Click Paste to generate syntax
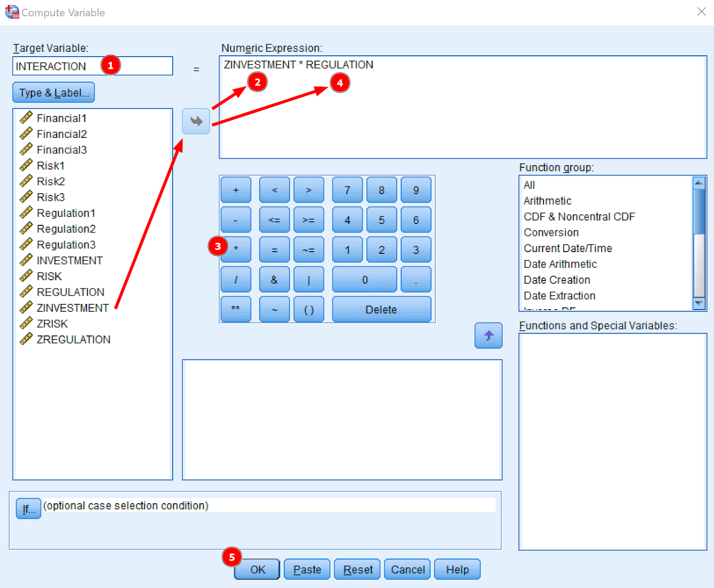The image size is (714, 588). [x=307, y=569]
